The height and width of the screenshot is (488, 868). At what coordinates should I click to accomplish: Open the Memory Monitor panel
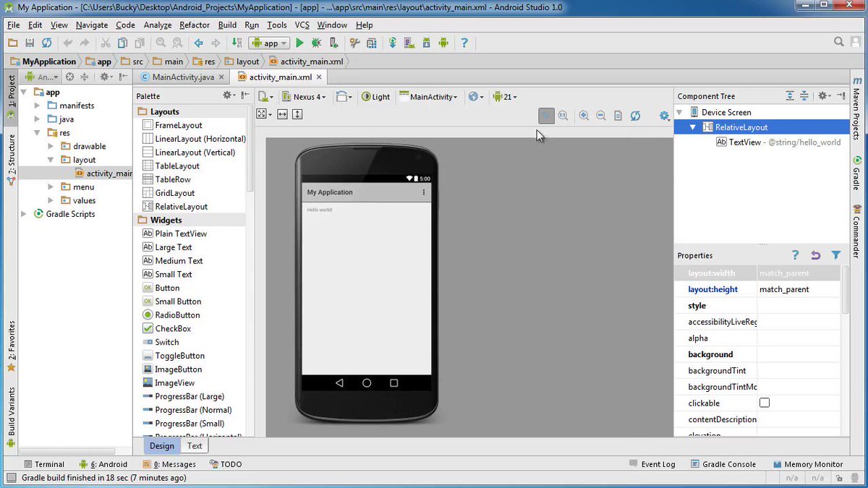808,464
